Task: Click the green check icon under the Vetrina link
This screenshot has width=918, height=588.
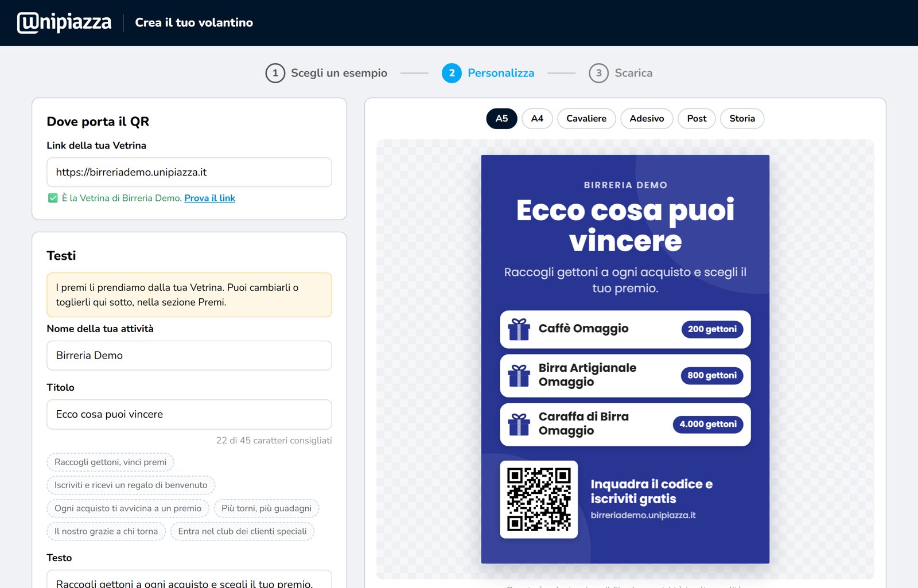Action: coord(53,198)
